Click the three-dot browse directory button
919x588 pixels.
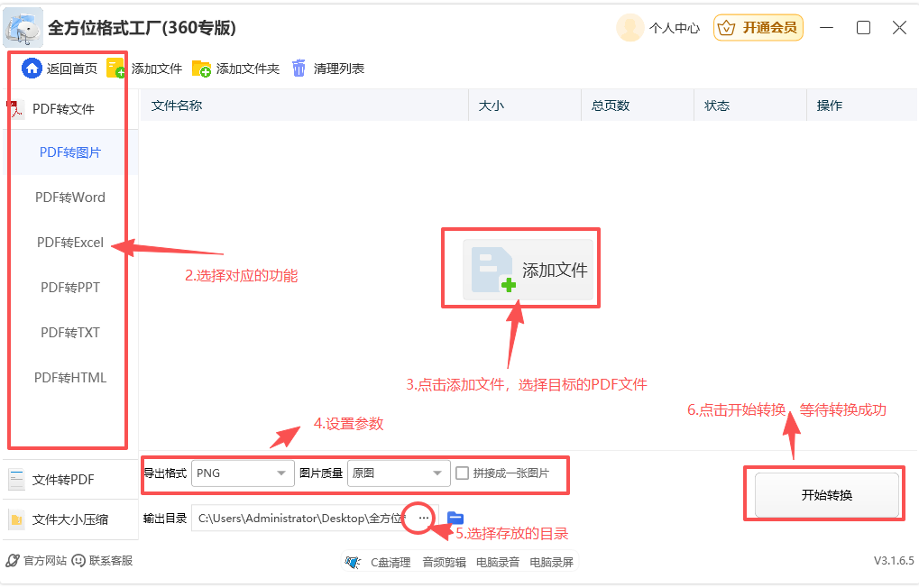424,518
